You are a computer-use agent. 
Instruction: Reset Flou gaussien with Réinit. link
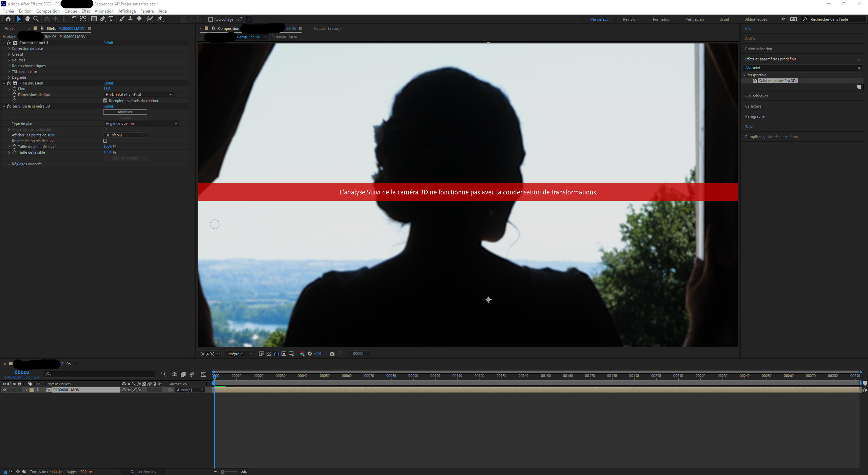point(109,83)
